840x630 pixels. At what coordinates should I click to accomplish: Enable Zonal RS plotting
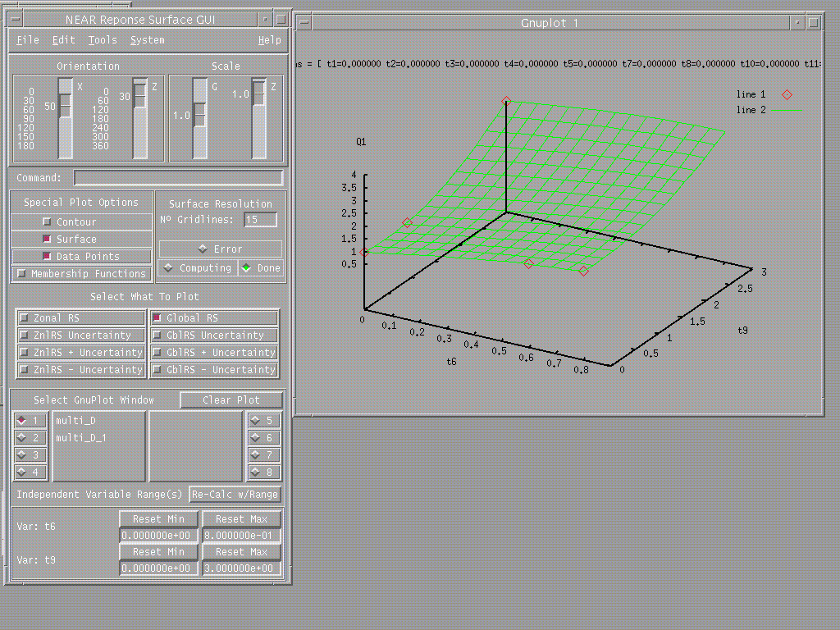click(x=81, y=317)
